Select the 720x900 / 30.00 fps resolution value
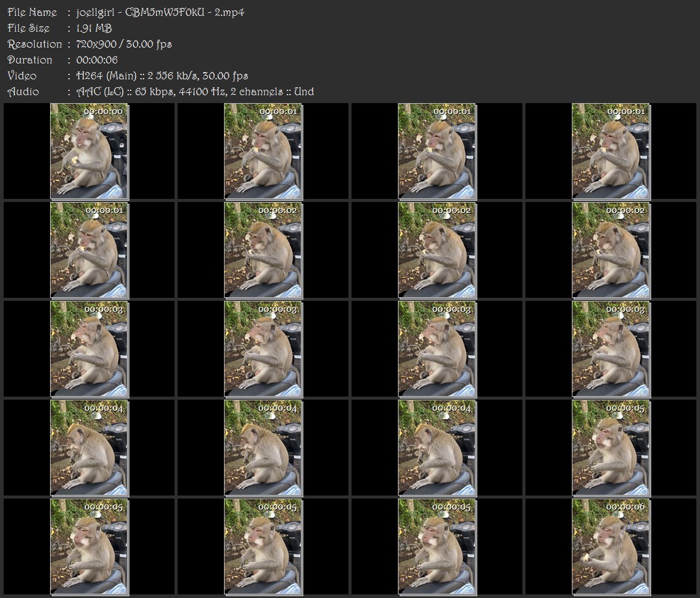Viewport: 700px width, 598px height. (x=124, y=44)
